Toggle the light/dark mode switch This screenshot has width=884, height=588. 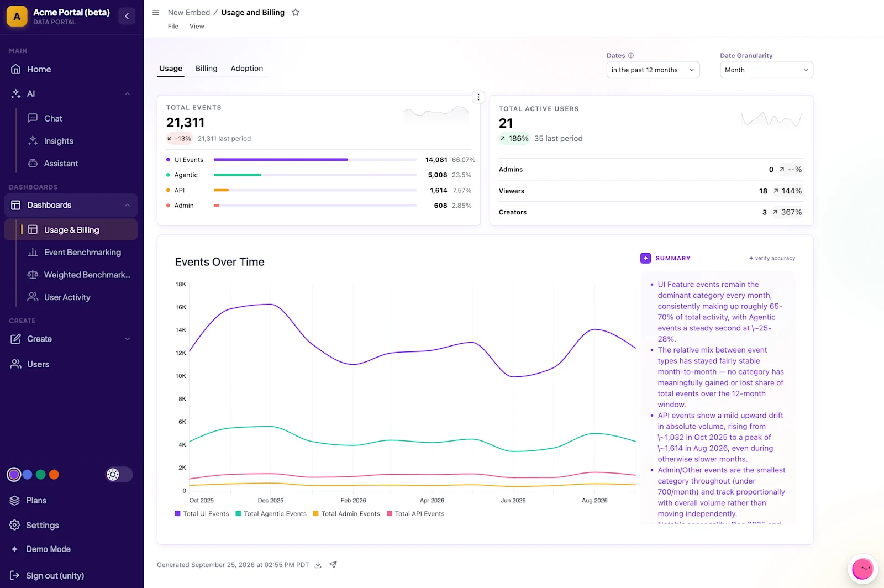tap(119, 475)
